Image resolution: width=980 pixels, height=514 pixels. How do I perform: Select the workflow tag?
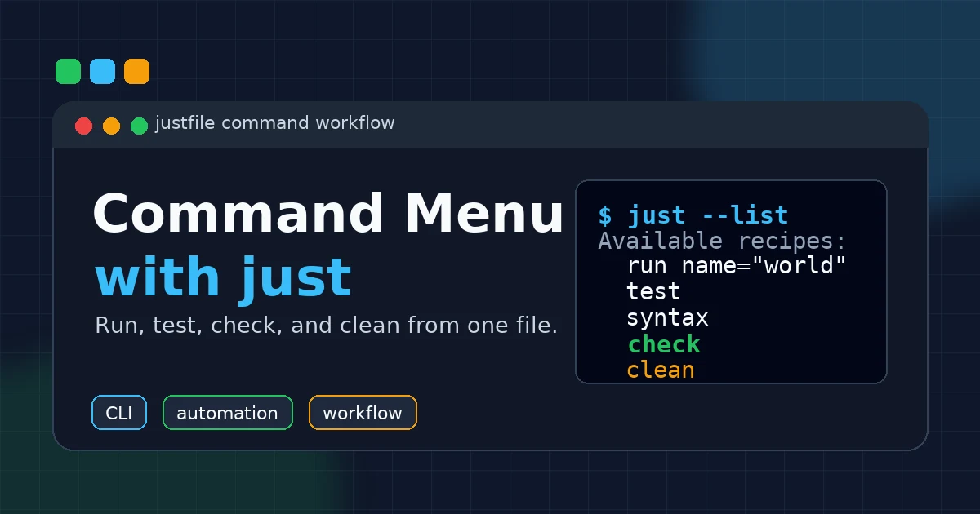click(x=363, y=413)
